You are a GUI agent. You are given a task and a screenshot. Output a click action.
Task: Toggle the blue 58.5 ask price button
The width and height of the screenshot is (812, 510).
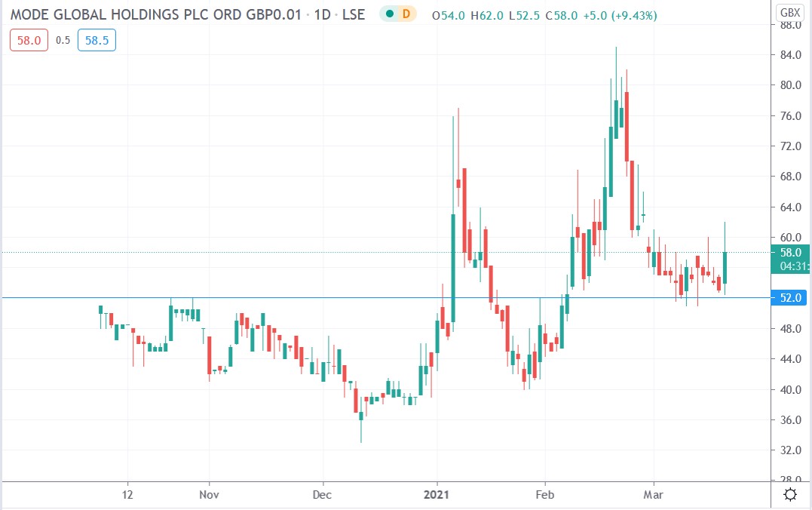pos(97,40)
